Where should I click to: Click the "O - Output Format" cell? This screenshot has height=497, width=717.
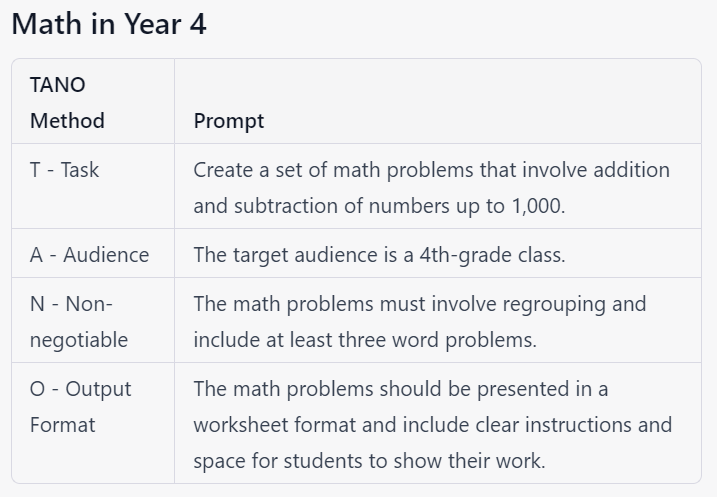[x=81, y=406]
